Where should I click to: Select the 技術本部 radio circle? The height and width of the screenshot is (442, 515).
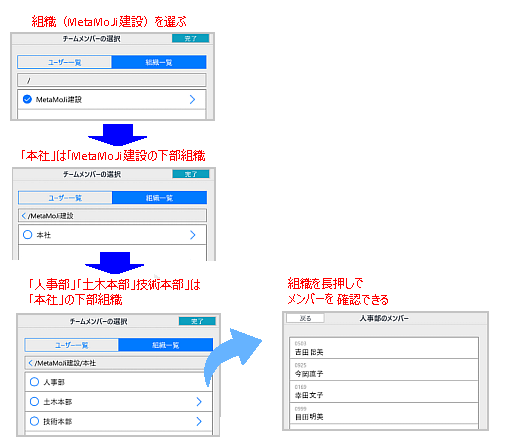pyautogui.click(x=34, y=421)
